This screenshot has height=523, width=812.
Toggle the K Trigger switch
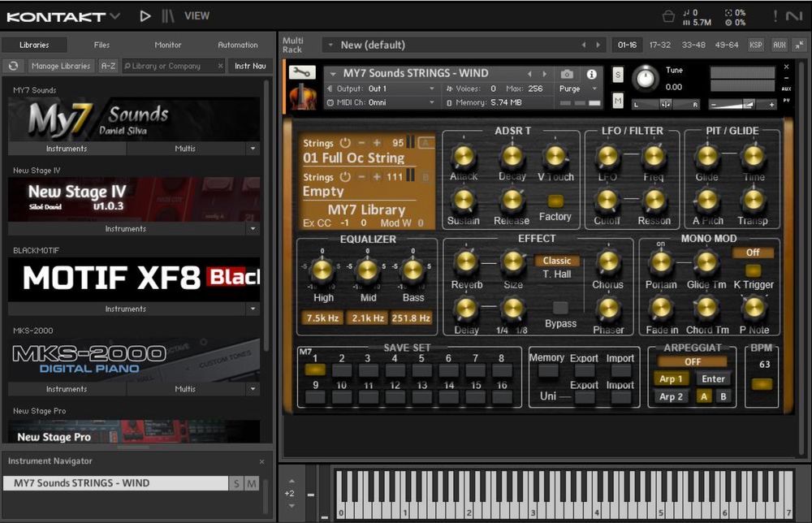pyautogui.click(x=753, y=270)
